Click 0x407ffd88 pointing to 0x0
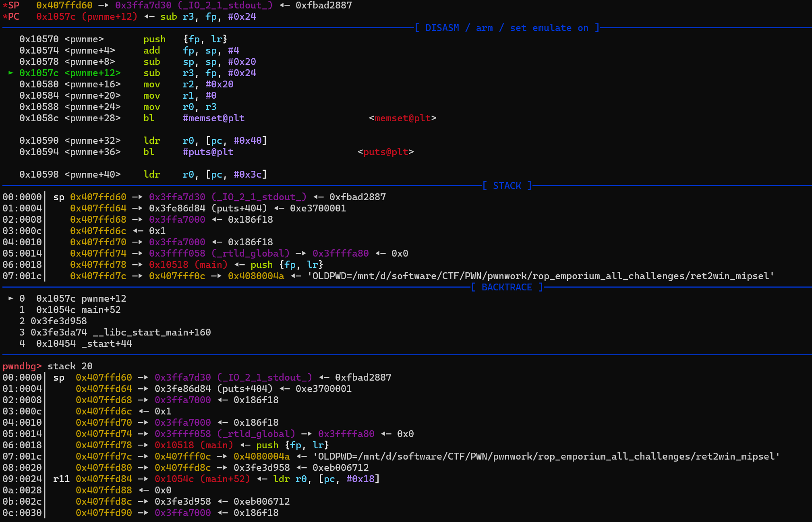The image size is (812, 522). [104, 490]
